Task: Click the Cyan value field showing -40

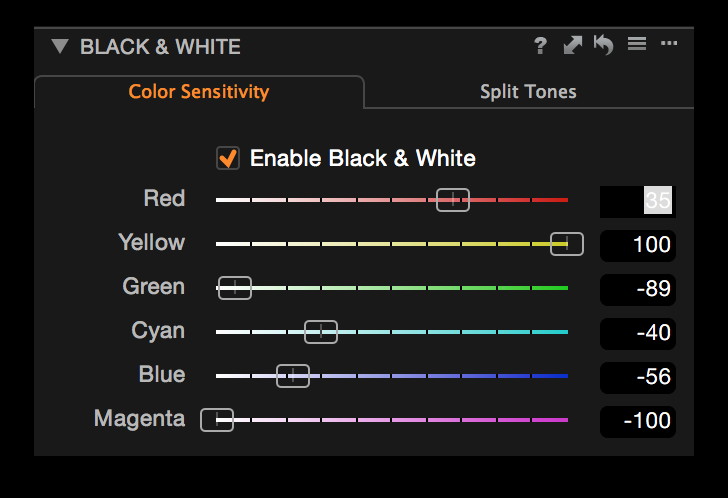Action: click(637, 333)
